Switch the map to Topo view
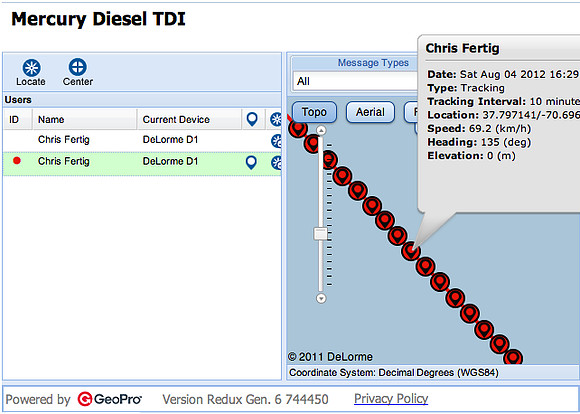Viewport: 580px width, 414px height. pos(314,112)
